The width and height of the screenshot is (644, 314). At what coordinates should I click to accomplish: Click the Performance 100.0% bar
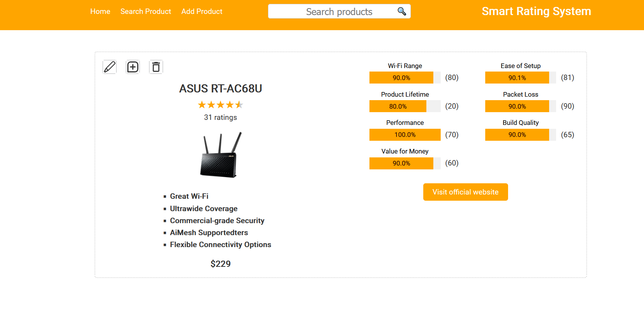(x=405, y=135)
